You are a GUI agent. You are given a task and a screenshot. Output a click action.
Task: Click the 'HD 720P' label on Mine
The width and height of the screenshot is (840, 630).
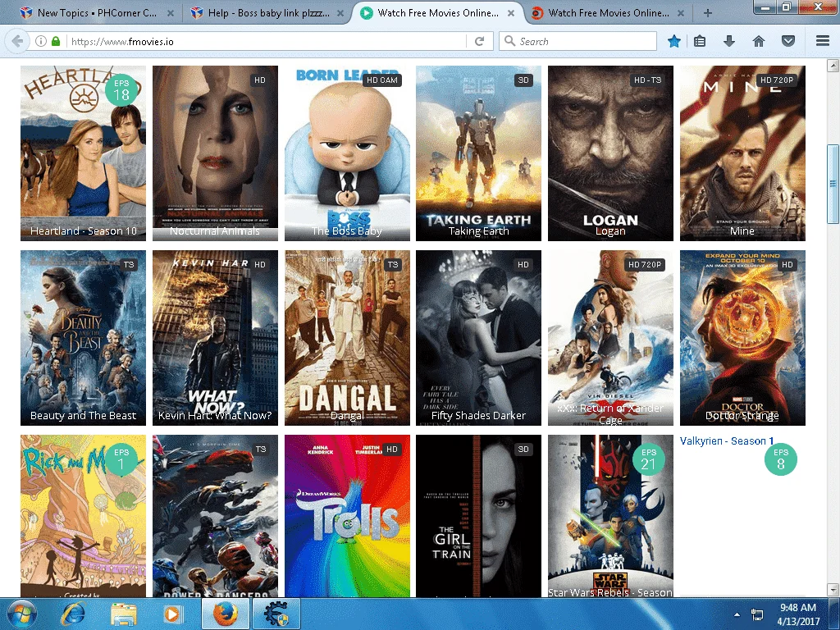coord(777,80)
